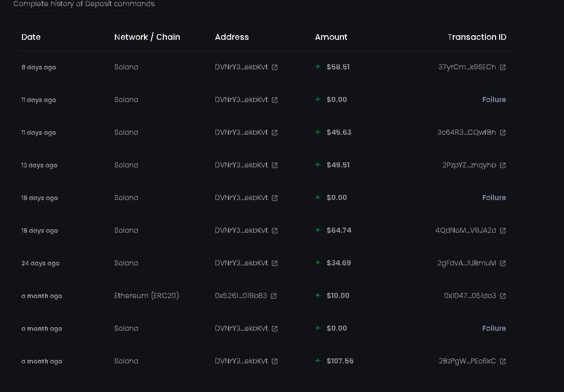
Task: Click Solana network in the $49.51 row
Action: [x=126, y=165]
